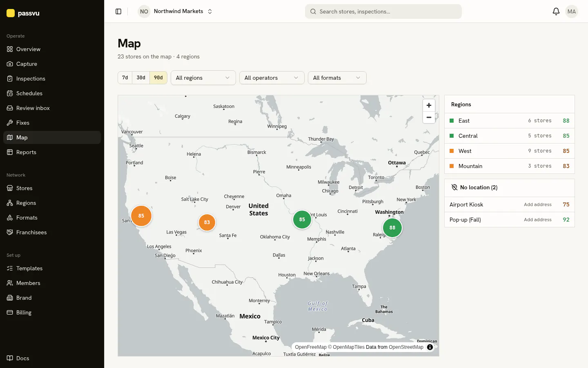Click the West region orange swatch
Image resolution: width=588 pixels, height=368 pixels.
click(452, 151)
